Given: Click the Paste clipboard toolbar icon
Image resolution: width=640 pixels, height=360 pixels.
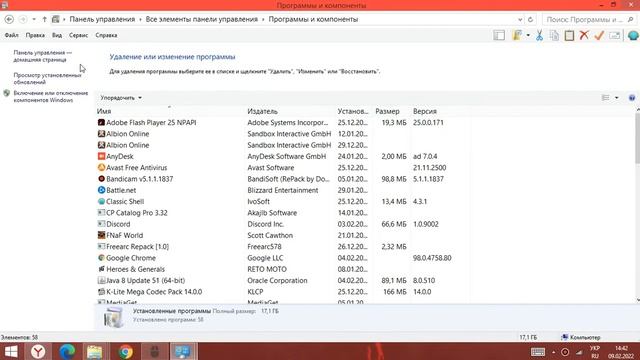Looking at the screenshot, I should point(569,36).
